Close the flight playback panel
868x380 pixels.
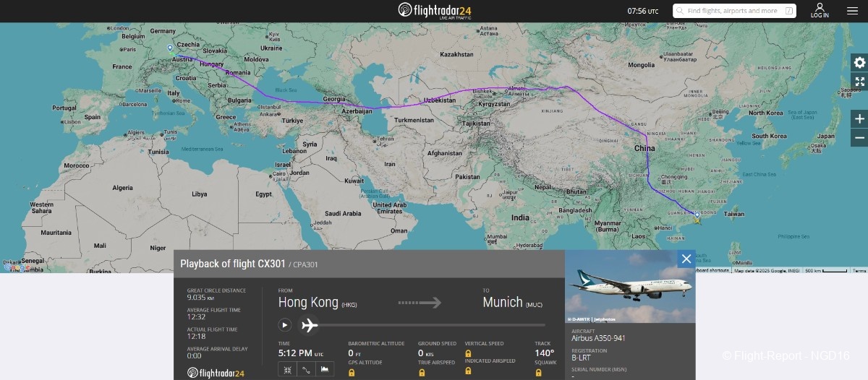[686, 259]
